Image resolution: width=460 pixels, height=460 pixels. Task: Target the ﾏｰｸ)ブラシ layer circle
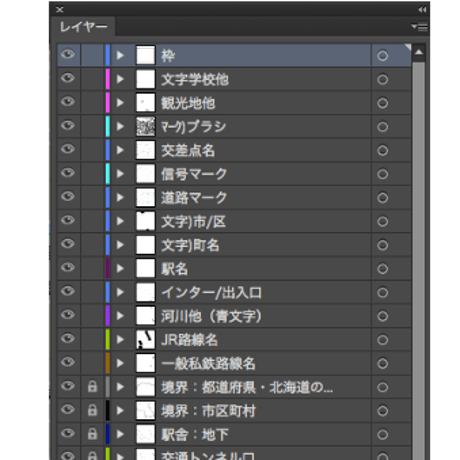pos(382,127)
